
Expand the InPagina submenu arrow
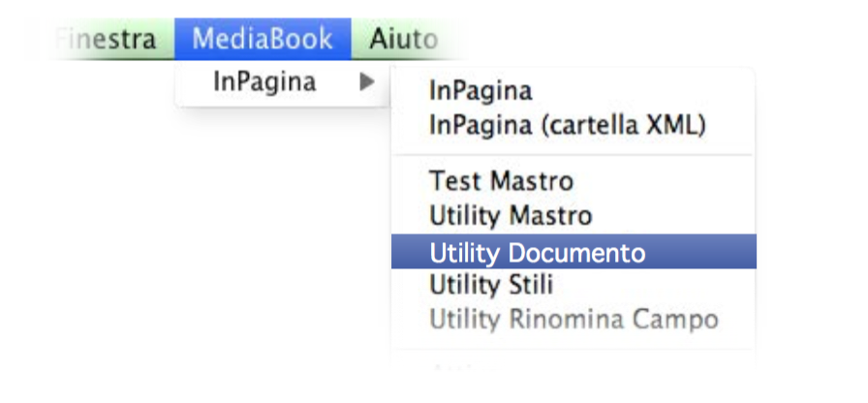366,83
